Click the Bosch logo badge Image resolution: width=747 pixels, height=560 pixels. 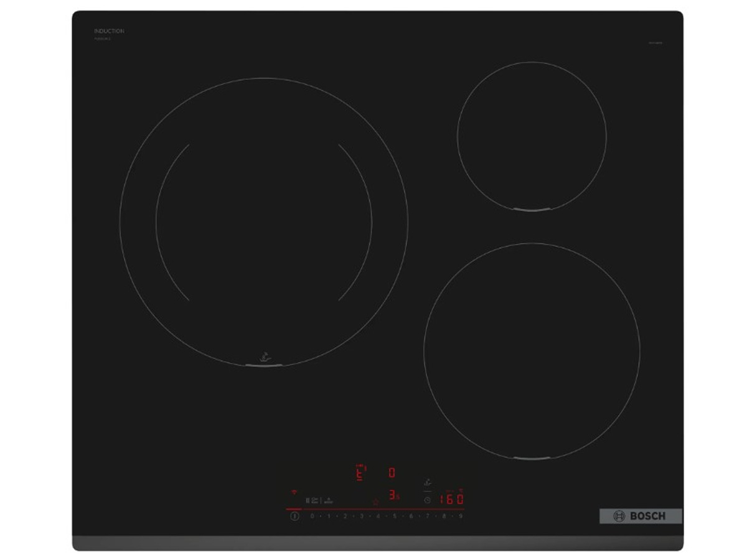click(641, 516)
